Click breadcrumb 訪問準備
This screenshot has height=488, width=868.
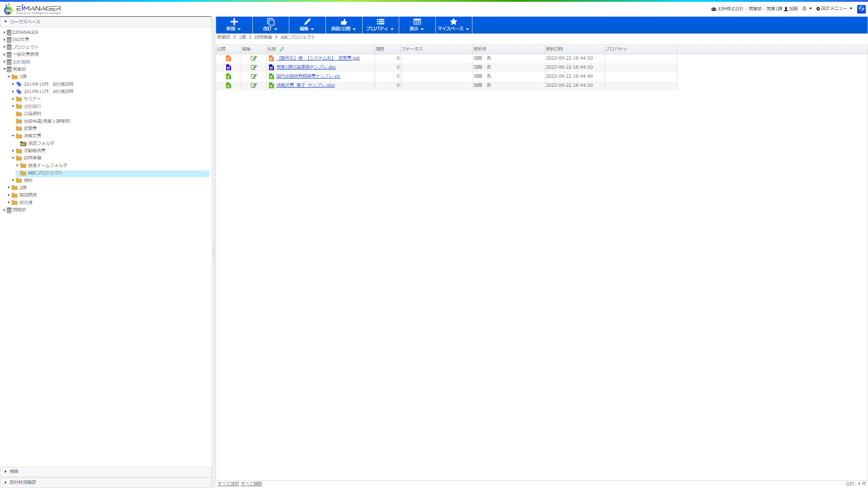pos(263,38)
